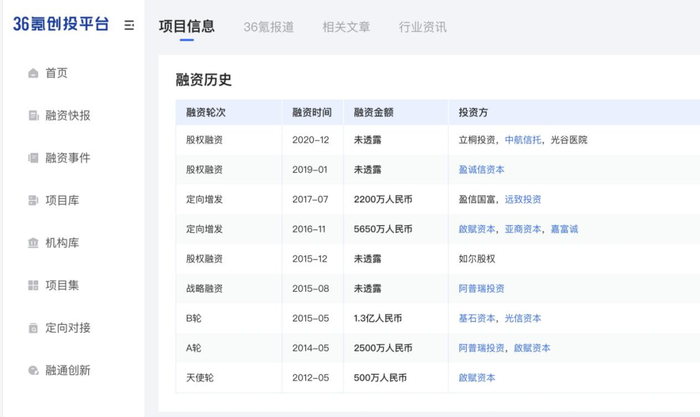Screen dimensions: 700x417
Task: Click the 项目库 sidebar icon
Action: pyautogui.click(x=33, y=201)
